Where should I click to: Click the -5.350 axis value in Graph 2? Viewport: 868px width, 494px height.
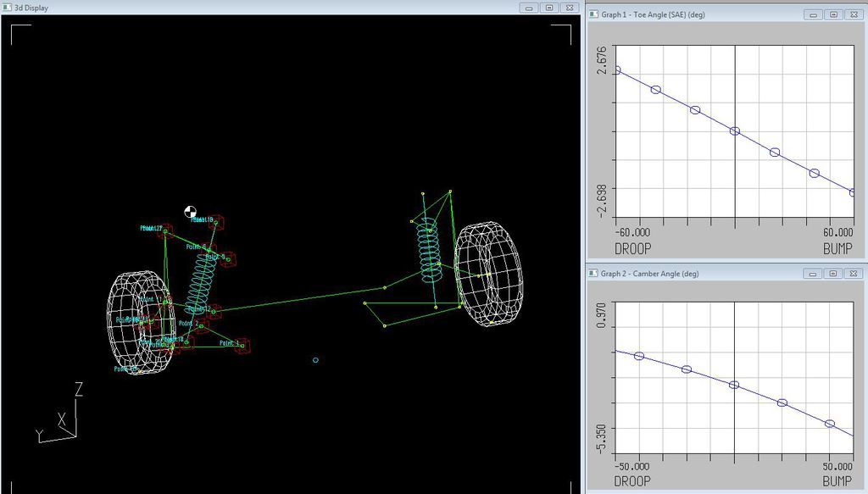pyautogui.click(x=603, y=439)
